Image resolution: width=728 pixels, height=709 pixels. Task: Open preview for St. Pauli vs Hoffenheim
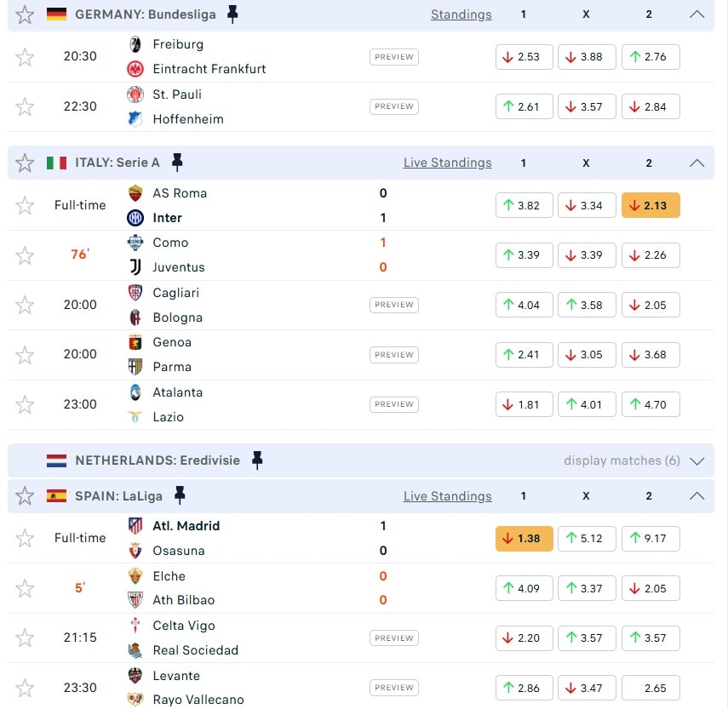tap(393, 106)
